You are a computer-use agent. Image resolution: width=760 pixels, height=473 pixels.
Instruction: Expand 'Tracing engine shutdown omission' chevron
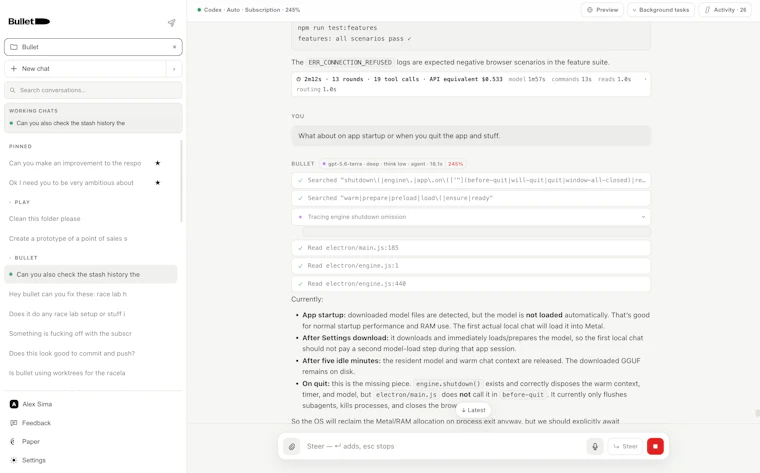(643, 217)
